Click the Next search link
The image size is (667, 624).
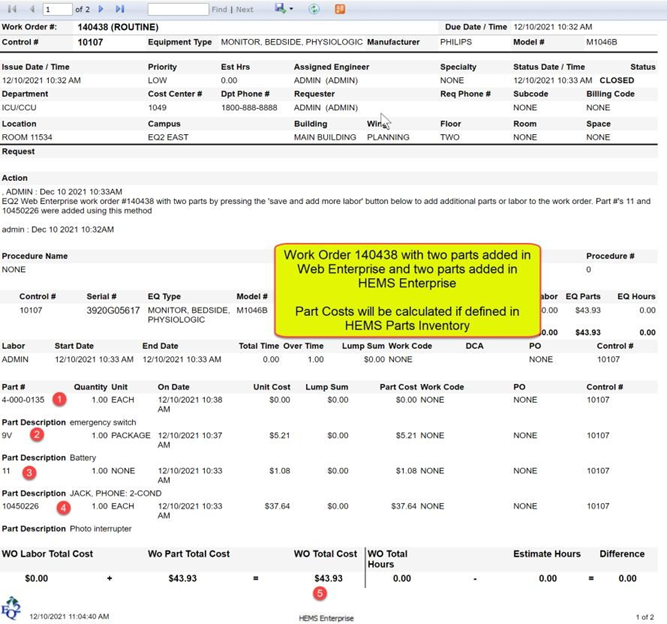click(x=244, y=9)
